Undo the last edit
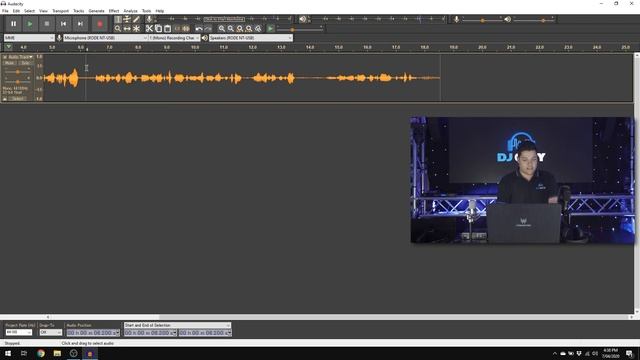Screen dimensions: 640x360 click(x=199, y=29)
